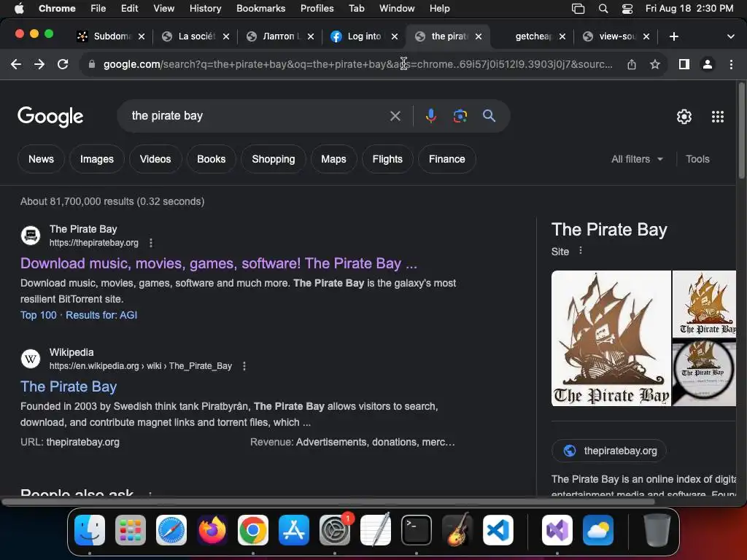
Task: Open macOS Spotlight search
Action: click(x=603, y=9)
